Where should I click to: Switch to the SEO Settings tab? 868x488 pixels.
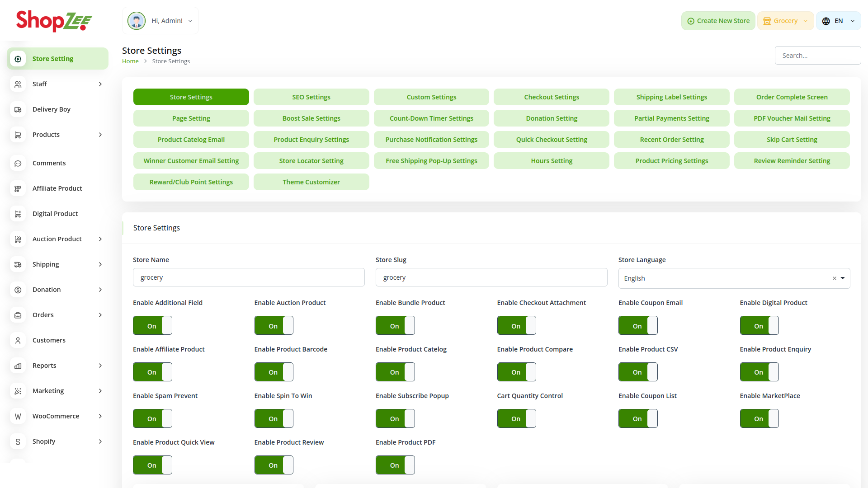click(311, 97)
